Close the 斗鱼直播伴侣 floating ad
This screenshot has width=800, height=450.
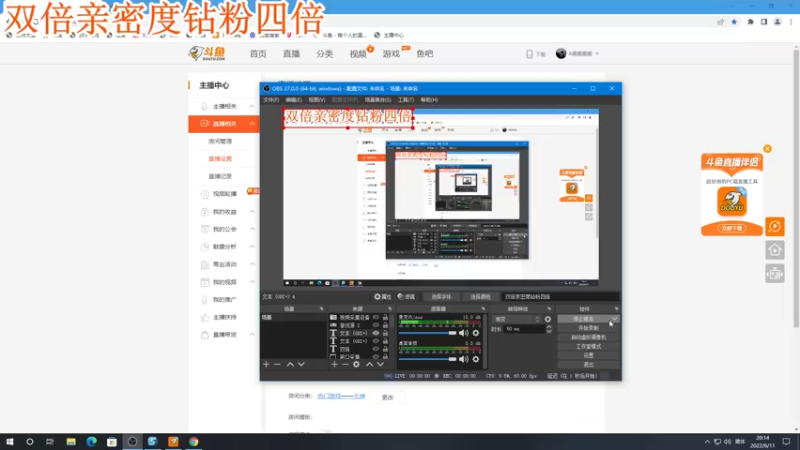click(767, 148)
